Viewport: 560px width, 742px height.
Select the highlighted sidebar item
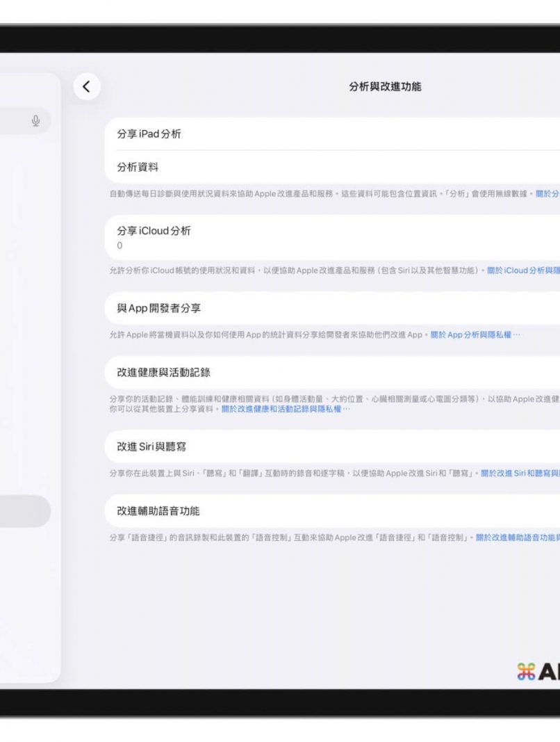point(25,511)
